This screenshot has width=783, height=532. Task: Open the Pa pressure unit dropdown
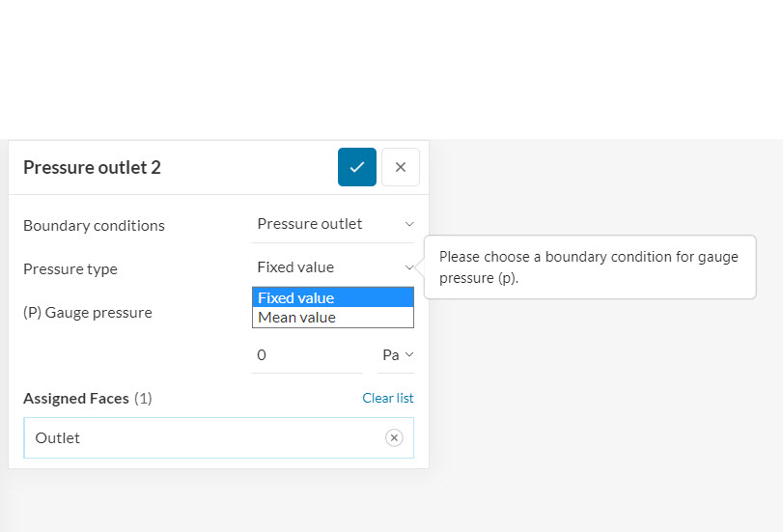(397, 355)
